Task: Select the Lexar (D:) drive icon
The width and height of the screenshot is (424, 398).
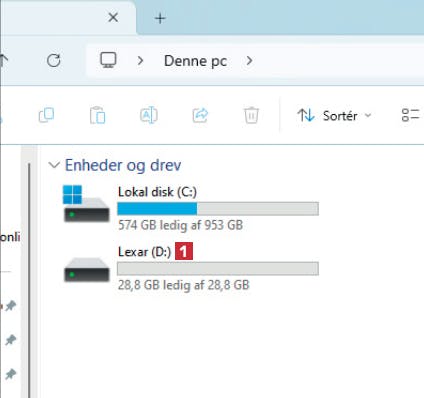Action: click(x=87, y=270)
